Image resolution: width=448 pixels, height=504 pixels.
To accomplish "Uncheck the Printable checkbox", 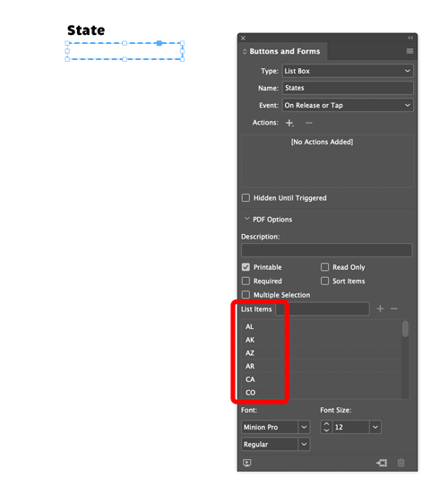I will tap(246, 267).
